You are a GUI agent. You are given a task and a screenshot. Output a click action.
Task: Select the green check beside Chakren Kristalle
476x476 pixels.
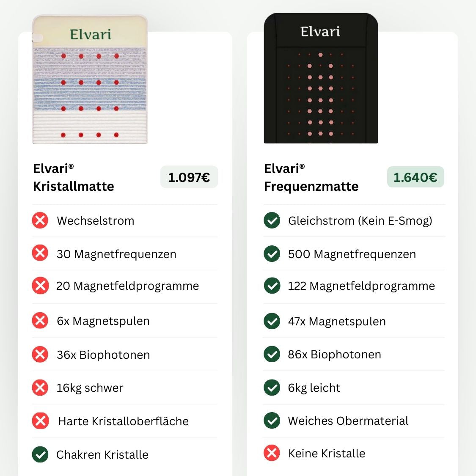[40, 454]
